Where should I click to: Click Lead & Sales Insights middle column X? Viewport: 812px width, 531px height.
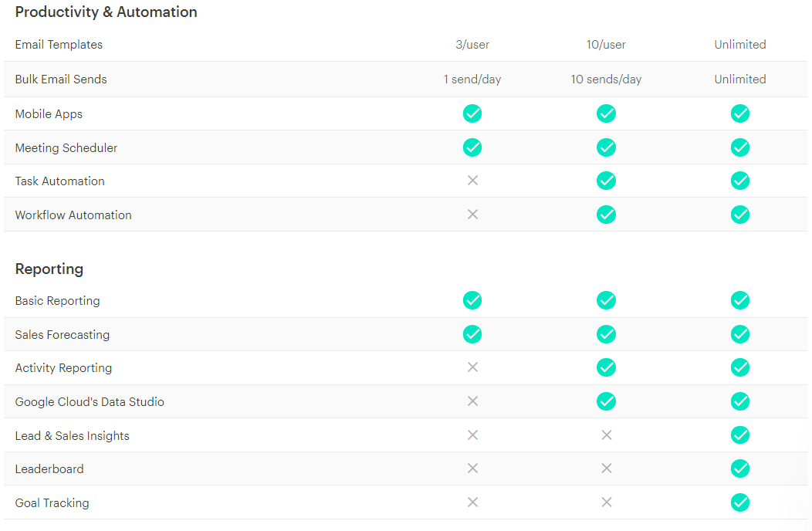tap(606, 435)
